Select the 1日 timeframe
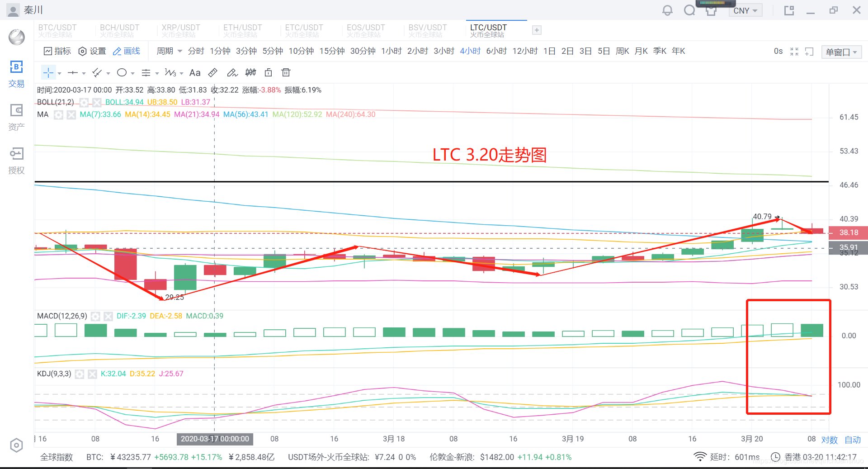This screenshot has height=469, width=868. coord(549,51)
